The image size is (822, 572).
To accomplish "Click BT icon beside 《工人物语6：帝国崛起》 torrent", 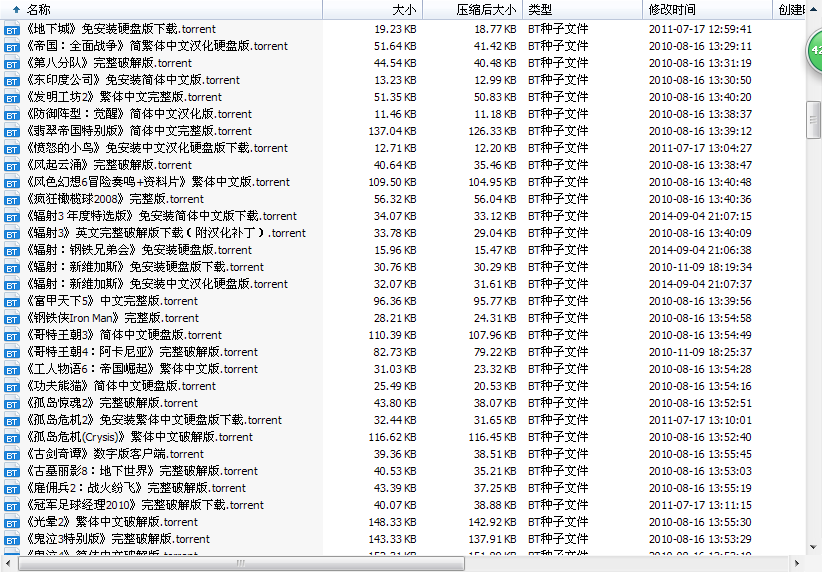I will pos(12,369).
